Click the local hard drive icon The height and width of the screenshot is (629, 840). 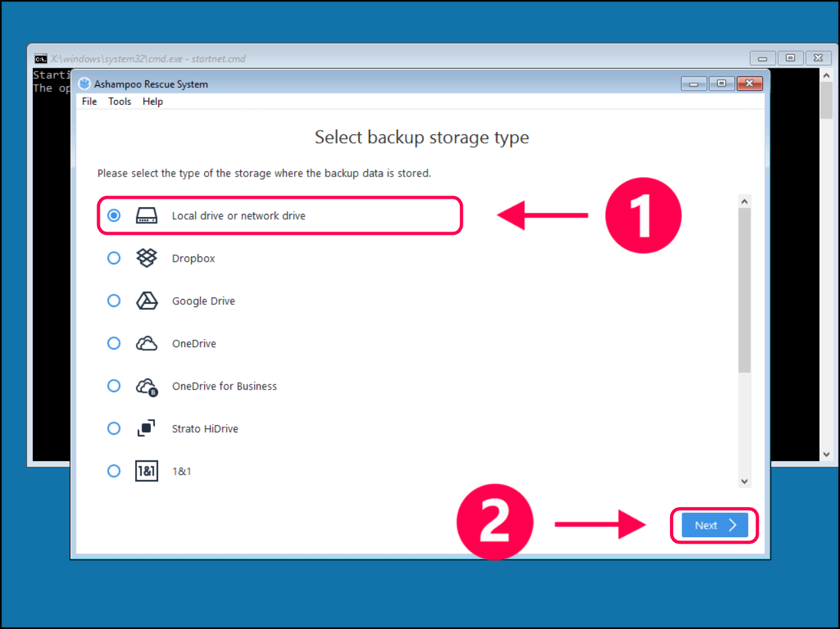click(x=146, y=215)
